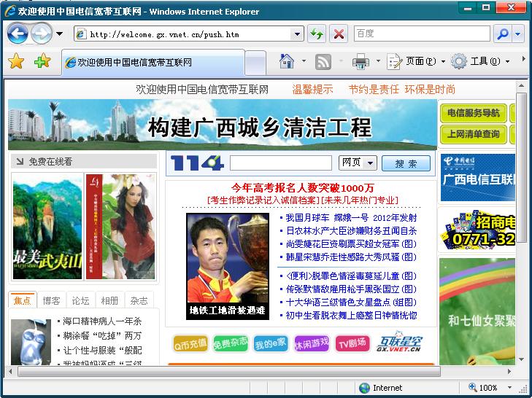Open a new blank tab
532x398 pixels.
click(x=255, y=63)
